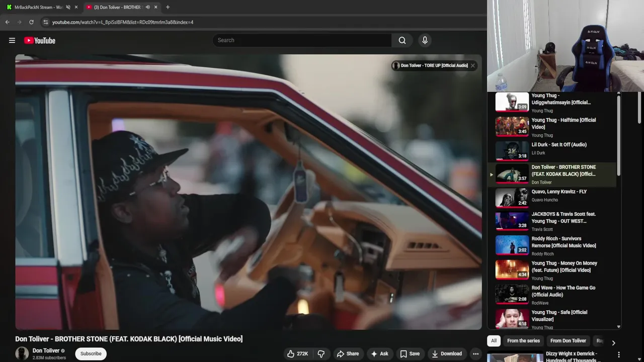Dislike the video with thumbs down
The image size is (644, 362).
point(321,354)
